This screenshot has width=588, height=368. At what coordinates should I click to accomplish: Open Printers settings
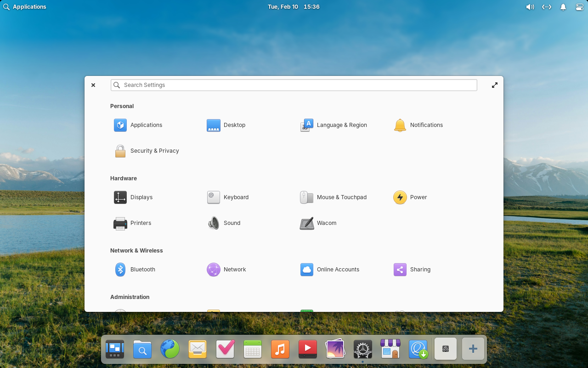(x=120, y=223)
